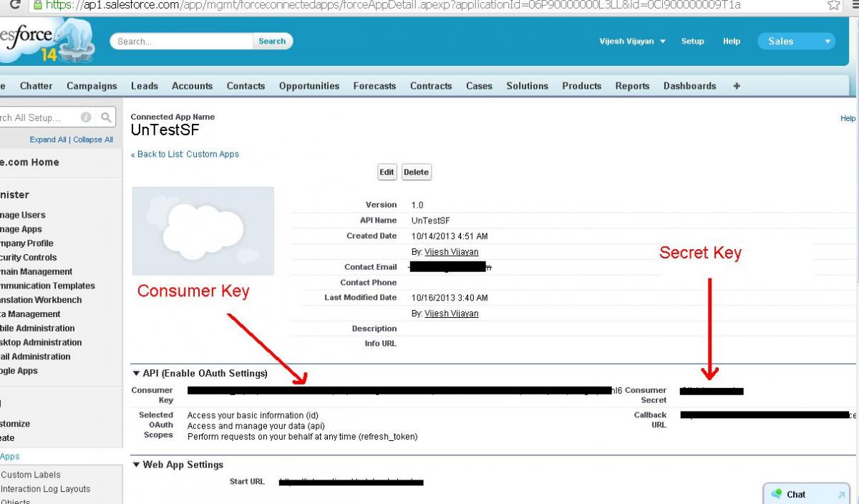The height and width of the screenshot is (504, 859).
Task: Click the scope text 'Access your basic information (id)'
Action: click(x=253, y=415)
